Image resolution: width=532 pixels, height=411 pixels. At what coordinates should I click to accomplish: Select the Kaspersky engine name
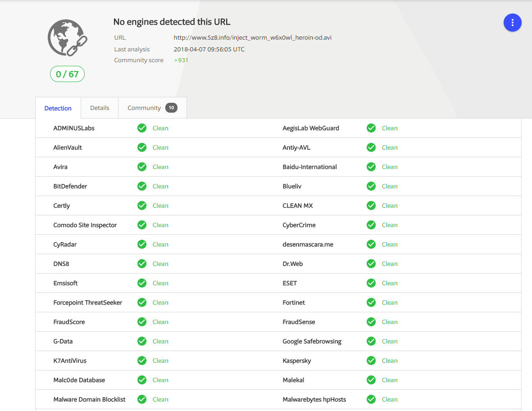pos(296,361)
